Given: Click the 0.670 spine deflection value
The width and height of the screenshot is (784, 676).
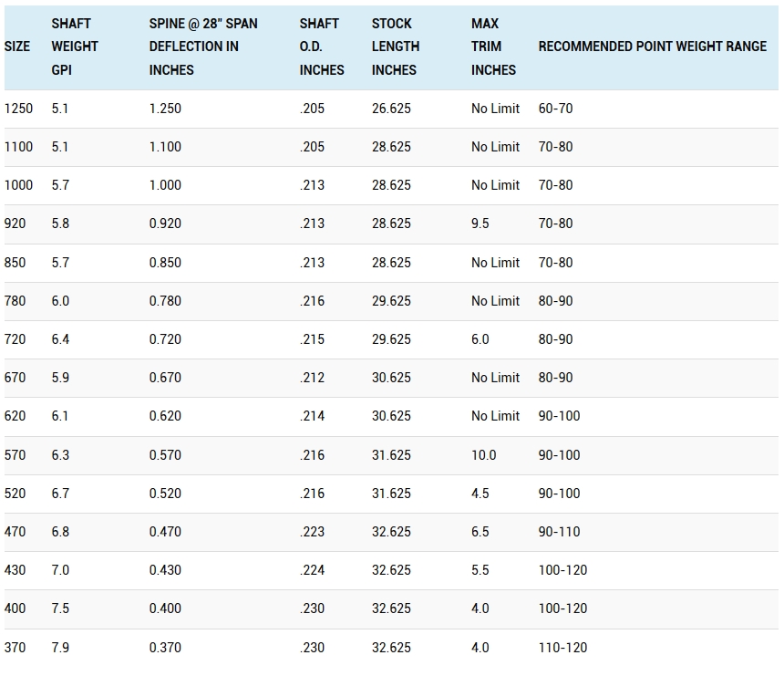Looking at the screenshot, I should [165, 378].
